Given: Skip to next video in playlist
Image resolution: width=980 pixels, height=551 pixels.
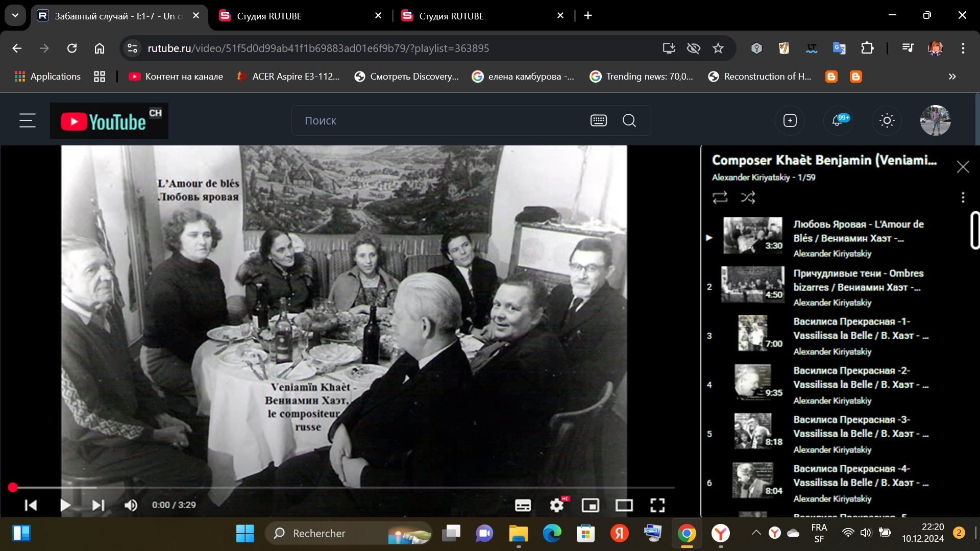Looking at the screenshot, I should (98, 505).
